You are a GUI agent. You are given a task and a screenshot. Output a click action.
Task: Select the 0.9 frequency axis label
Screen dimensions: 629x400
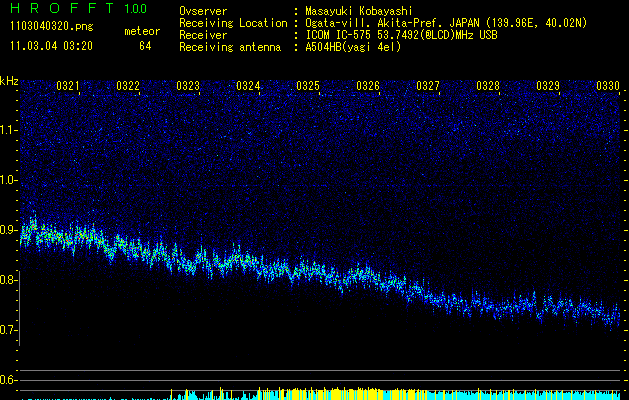9,230
